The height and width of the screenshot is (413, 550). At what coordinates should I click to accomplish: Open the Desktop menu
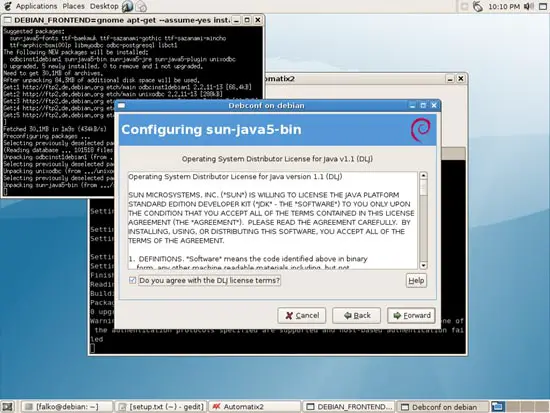click(104, 6)
